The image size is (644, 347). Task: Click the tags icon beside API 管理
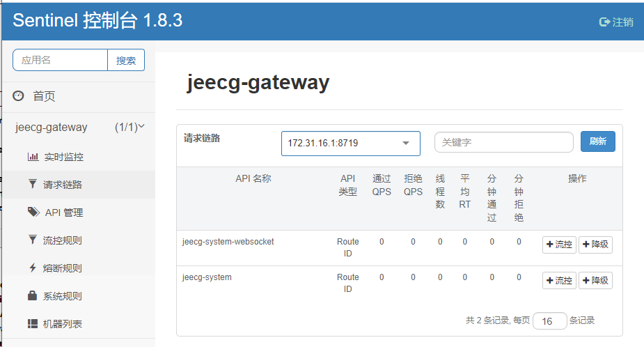point(33,213)
